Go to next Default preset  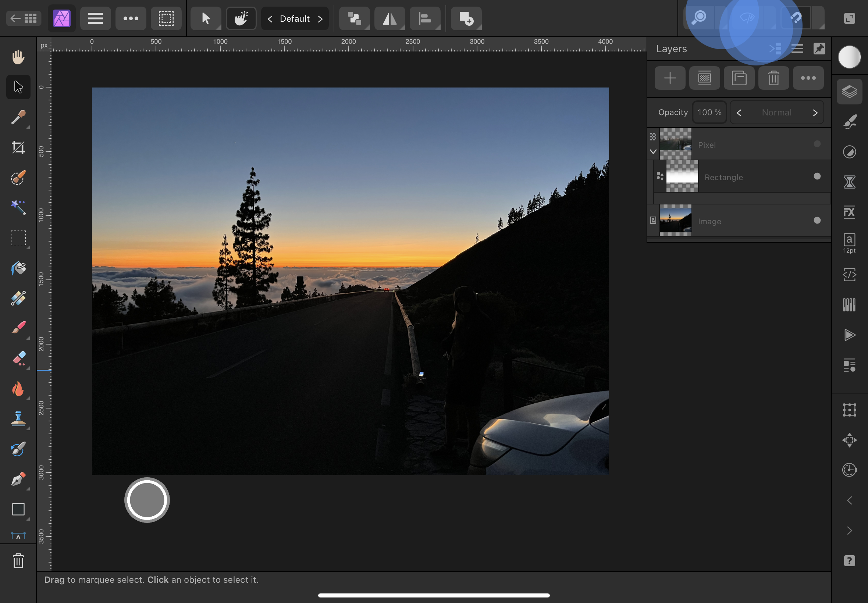coord(320,18)
